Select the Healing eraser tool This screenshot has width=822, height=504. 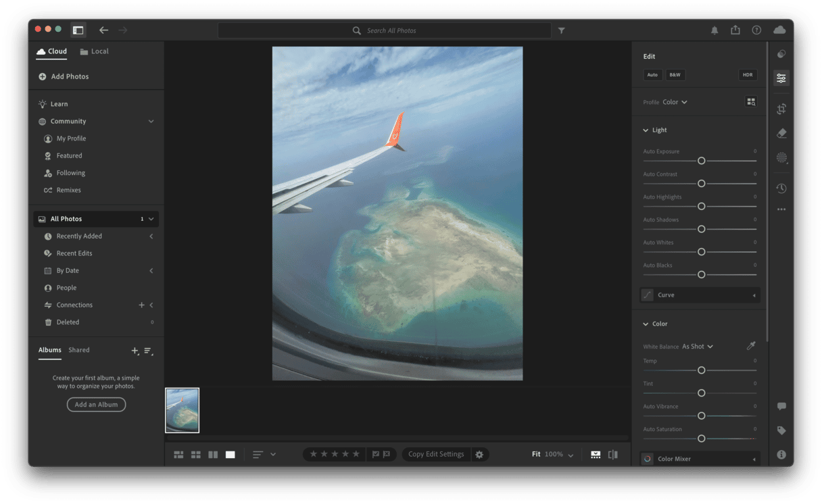click(781, 133)
